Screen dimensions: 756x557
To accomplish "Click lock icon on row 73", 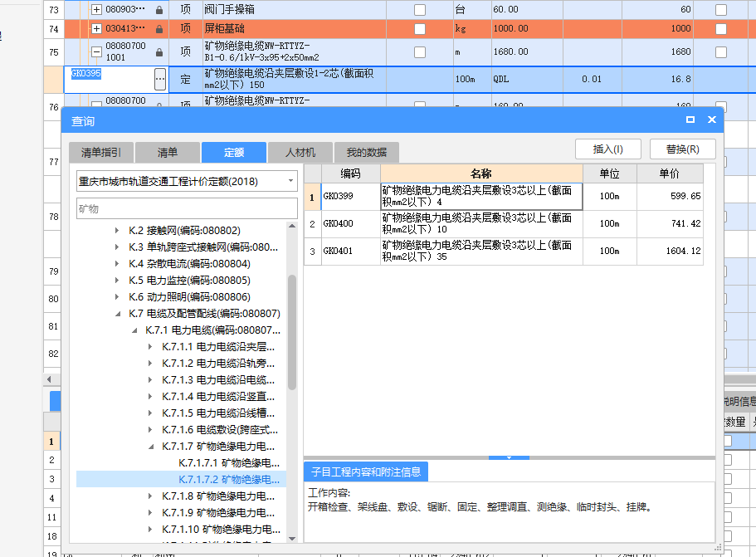I will pyautogui.click(x=159, y=10).
